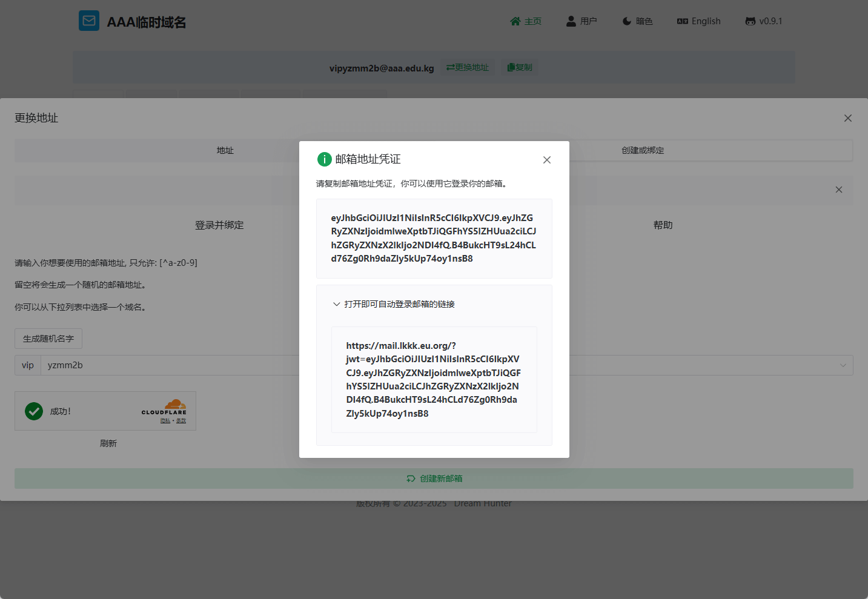868x599 pixels.
Task: Copy email address with 复制 button
Action: click(x=520, y=67)
